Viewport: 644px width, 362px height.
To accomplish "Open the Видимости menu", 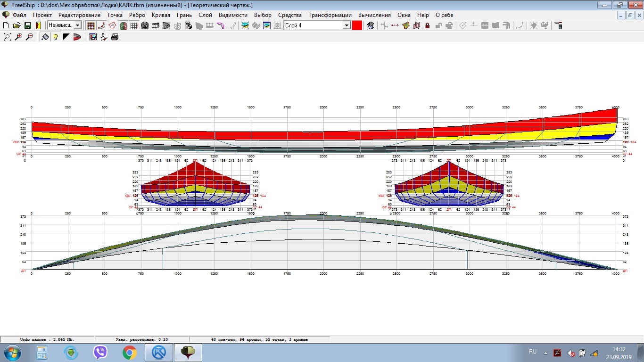I will point(233,15).
